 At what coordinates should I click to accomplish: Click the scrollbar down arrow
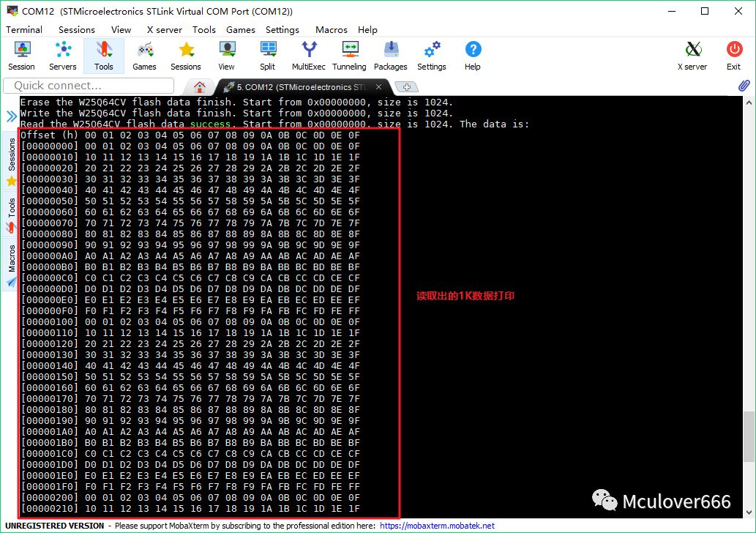click(x=748, y=512)
